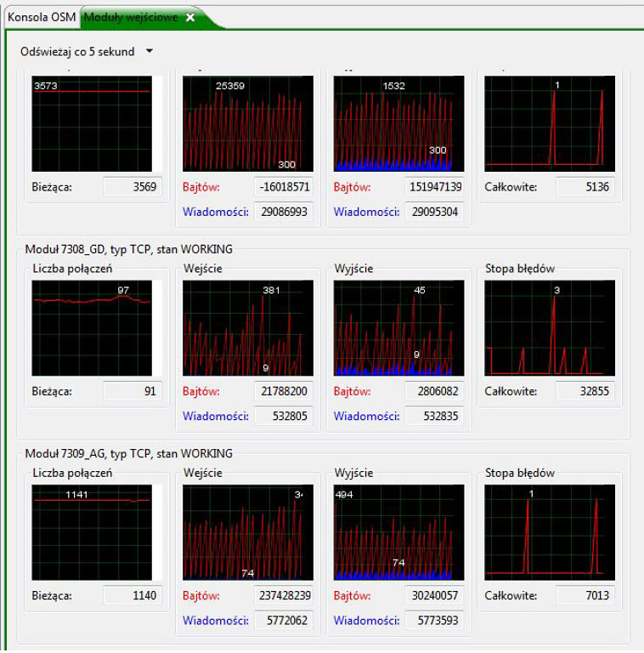Click the 'Moduł 7308_GD, typ TCP, stan WORKING' header
644x653 pixels.
click(x=129, y=249)
